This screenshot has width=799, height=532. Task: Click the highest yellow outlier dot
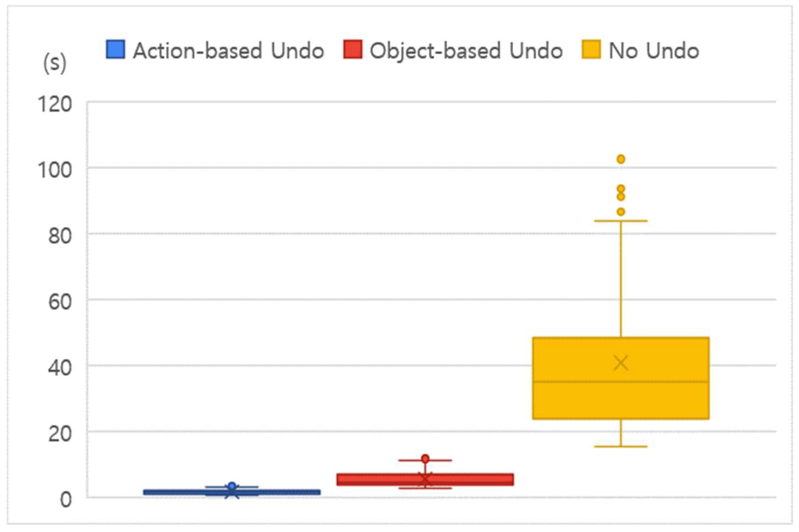click(x=621, y=159)
